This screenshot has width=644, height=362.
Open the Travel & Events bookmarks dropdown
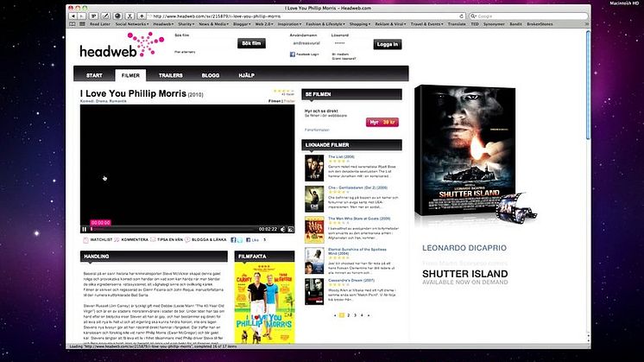(426, 24)
